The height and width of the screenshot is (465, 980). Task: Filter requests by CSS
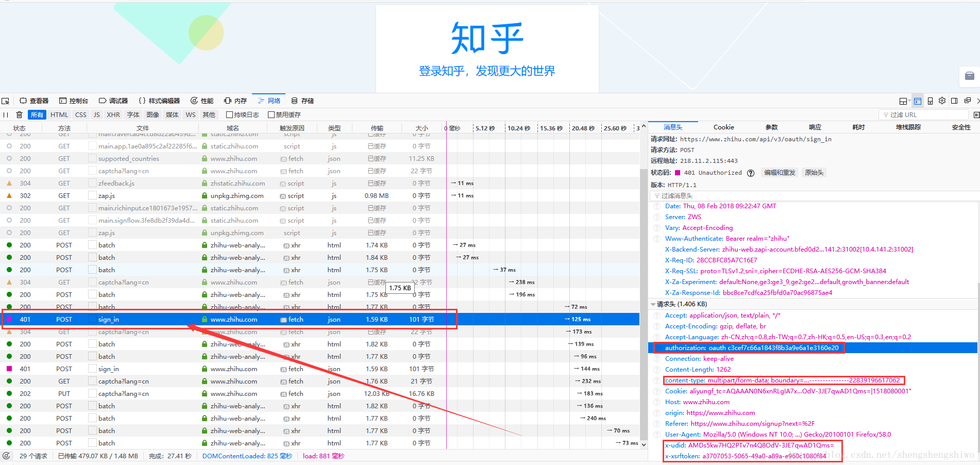81,115
